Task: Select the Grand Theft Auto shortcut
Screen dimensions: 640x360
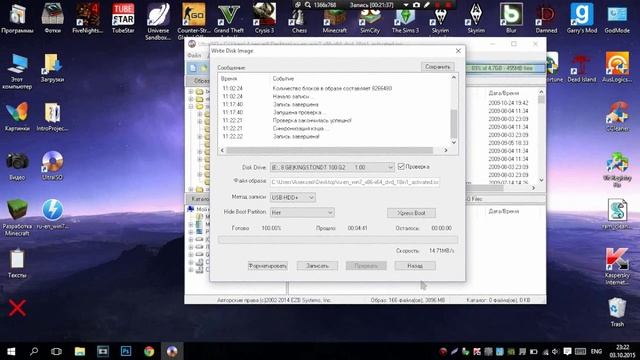Action: click(x=229, y=19)
